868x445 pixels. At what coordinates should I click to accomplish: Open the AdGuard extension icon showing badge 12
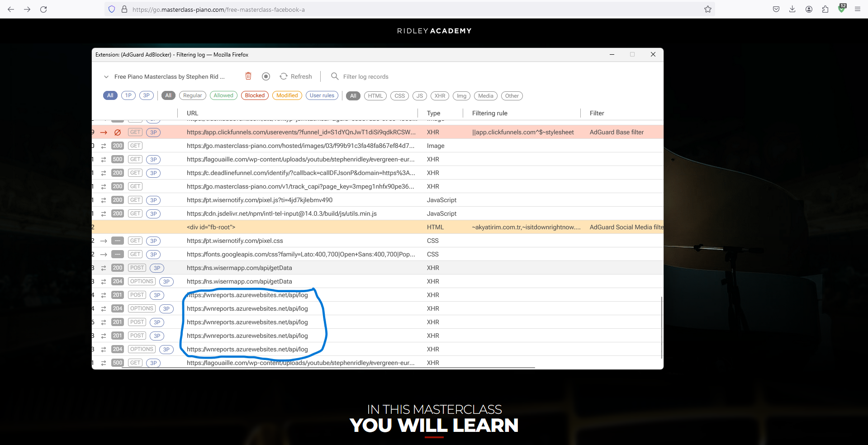pyautogui.click(x=841, y=9)
